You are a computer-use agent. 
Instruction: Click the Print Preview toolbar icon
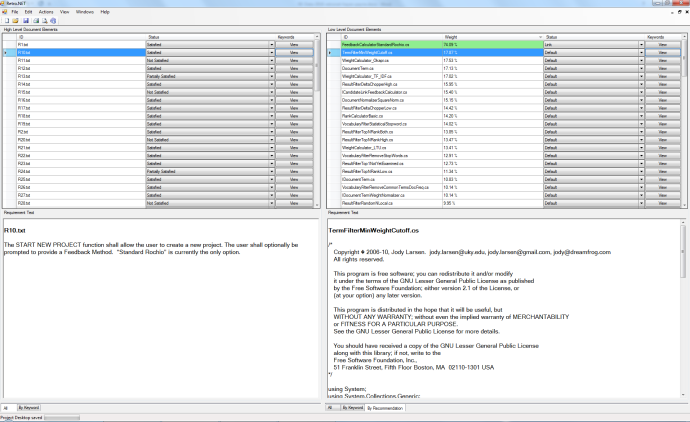point(42,20)
